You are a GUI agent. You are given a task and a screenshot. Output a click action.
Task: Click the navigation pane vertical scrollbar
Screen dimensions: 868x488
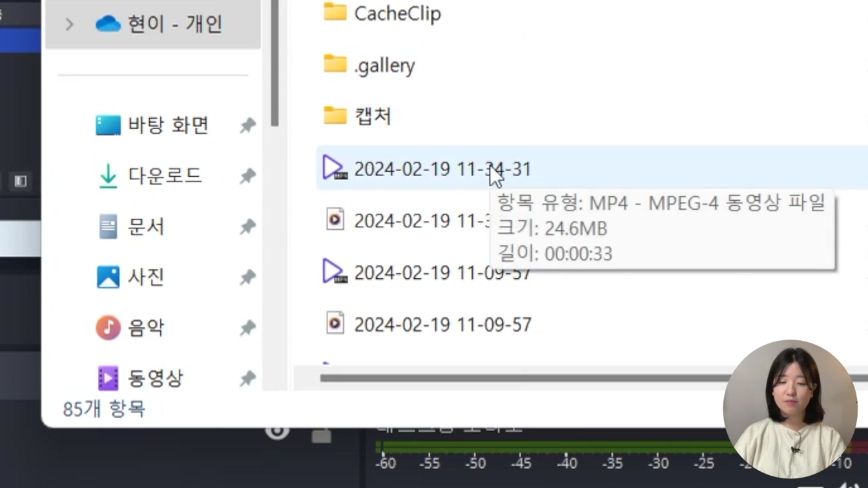(x=274, y=63)
